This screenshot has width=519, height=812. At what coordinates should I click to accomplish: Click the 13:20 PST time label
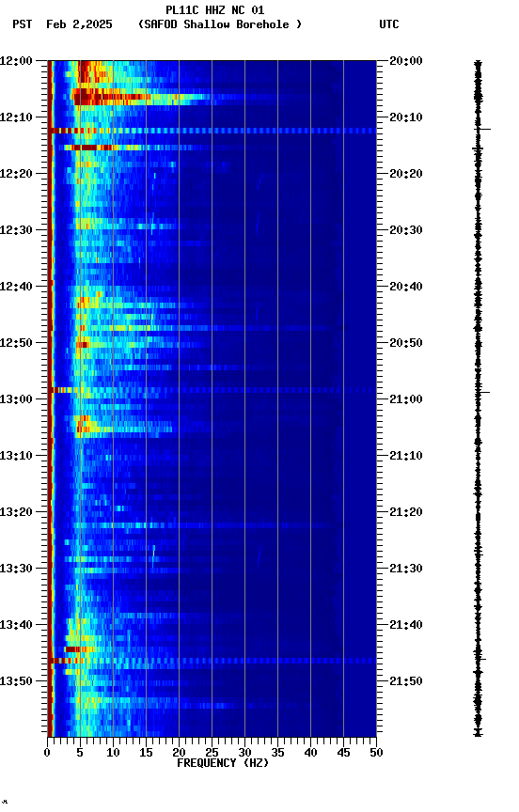coord(16,512)
